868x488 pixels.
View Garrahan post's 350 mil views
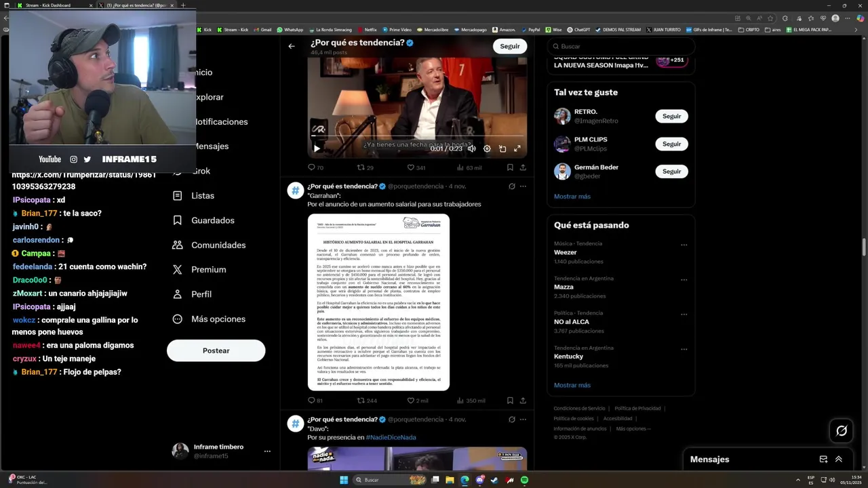coord(471,401)
